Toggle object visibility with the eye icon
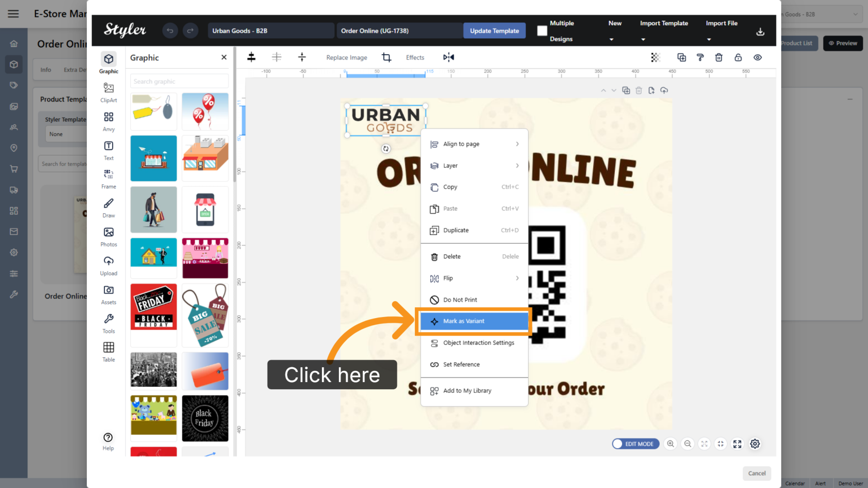 (x=757, y=57)
